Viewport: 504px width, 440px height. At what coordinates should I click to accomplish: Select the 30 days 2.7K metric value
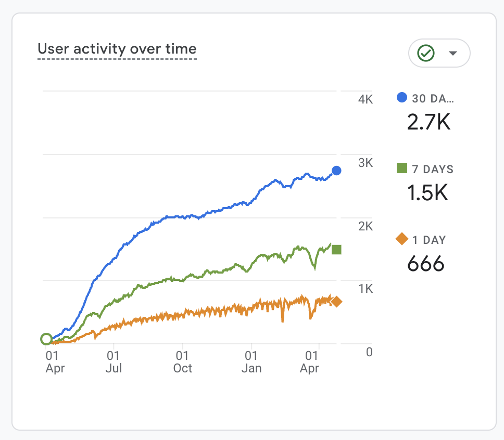[428, 122]
